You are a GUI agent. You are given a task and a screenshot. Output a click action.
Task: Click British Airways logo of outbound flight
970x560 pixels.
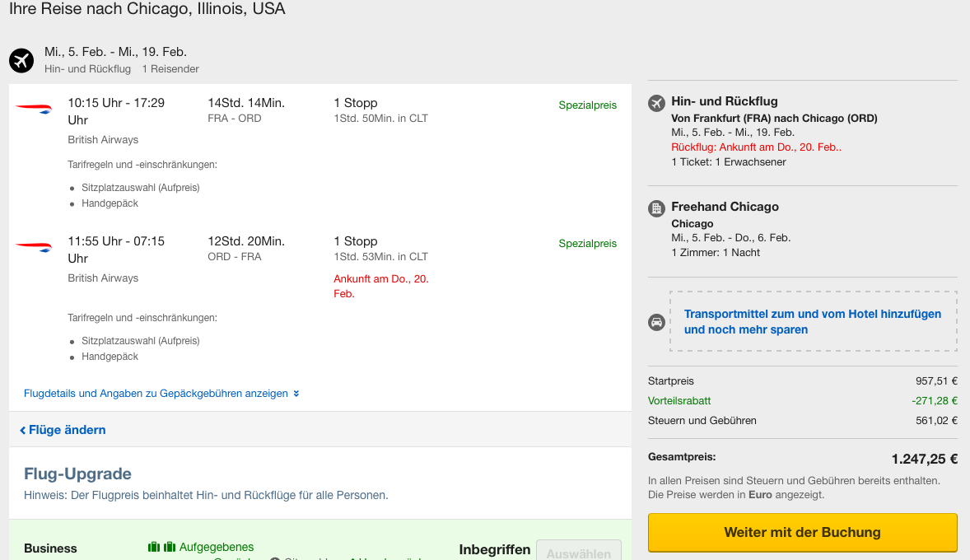(x=34, y=108)
